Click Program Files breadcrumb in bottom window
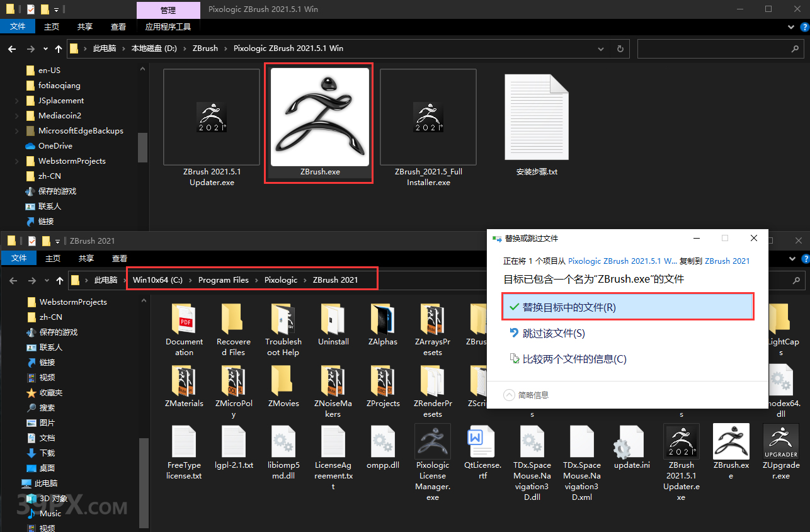The image size is (810, 532). point(224,280)
